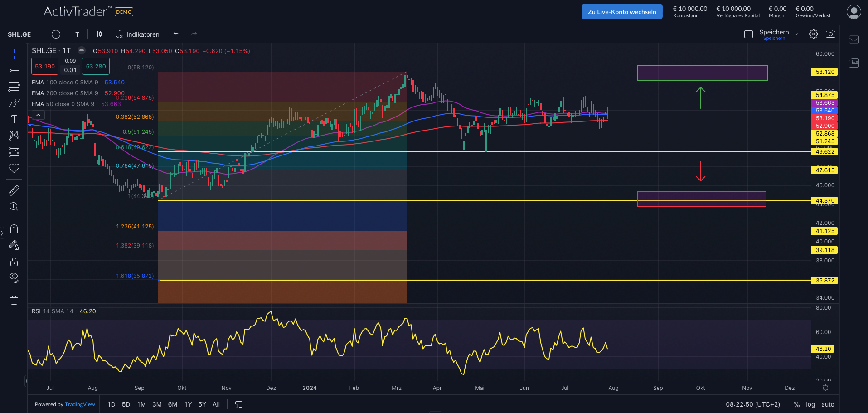Image resolution: width=868 pixels, height=413 pixels.
Task: Click the undo arrow
Action: coord(176,34)
